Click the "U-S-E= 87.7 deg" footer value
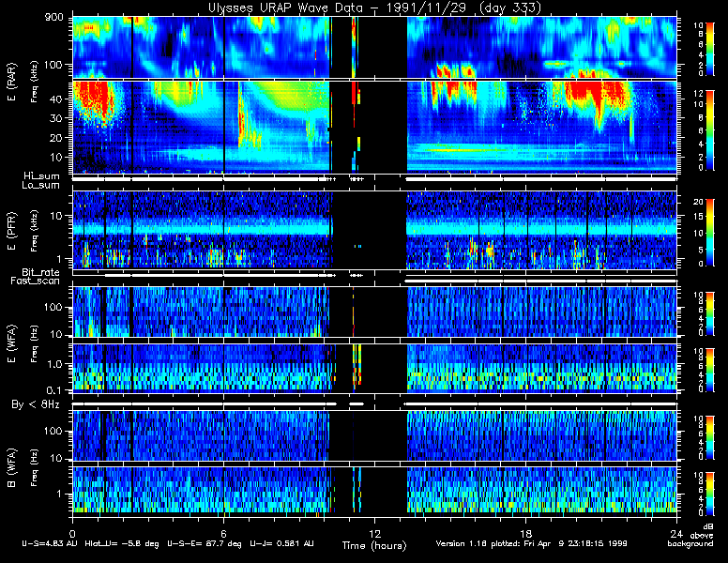728x563 pixels. click(x=205, y=543)
